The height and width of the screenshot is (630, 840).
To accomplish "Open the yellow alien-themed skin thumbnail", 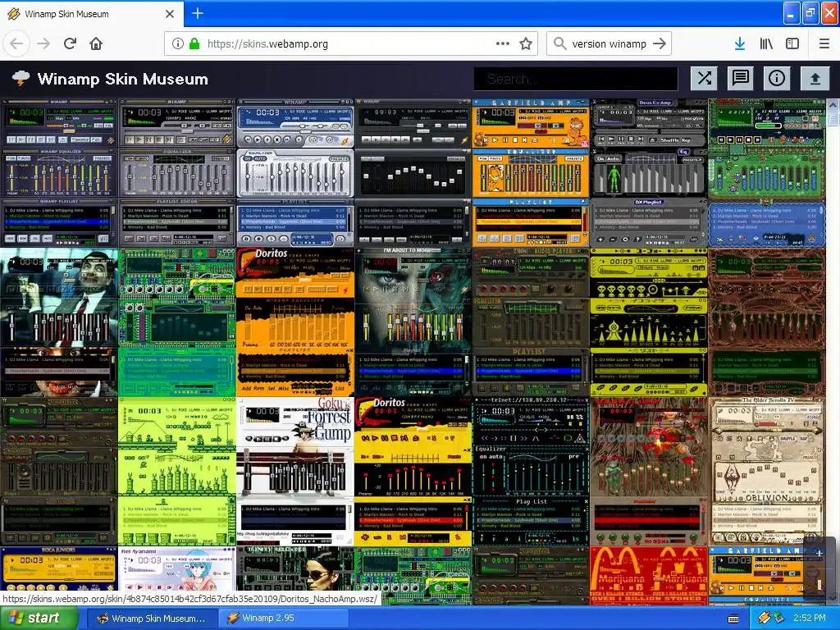I will point(648,322).
